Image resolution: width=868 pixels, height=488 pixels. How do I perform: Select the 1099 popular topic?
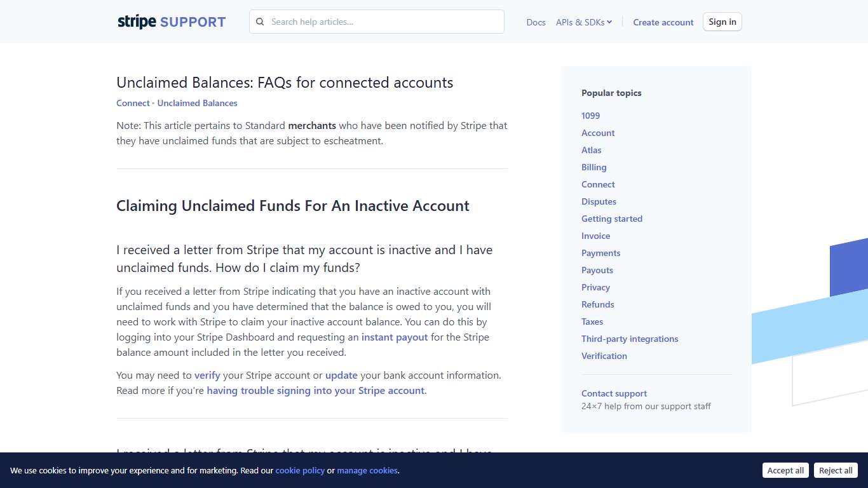point(590,116)
